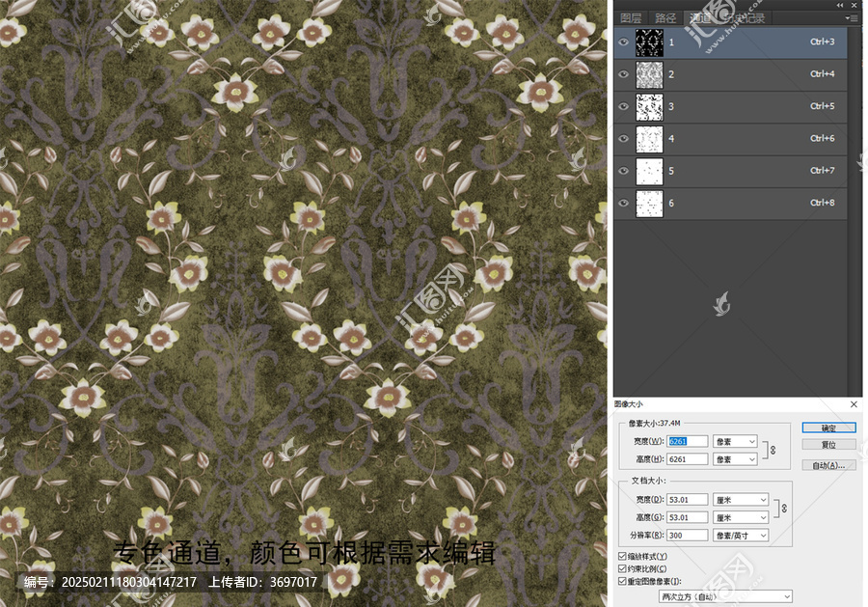This screenshot has height=607, width=868.
Task: Hide channel 3 via eye icon
Action: click(623, 106)
